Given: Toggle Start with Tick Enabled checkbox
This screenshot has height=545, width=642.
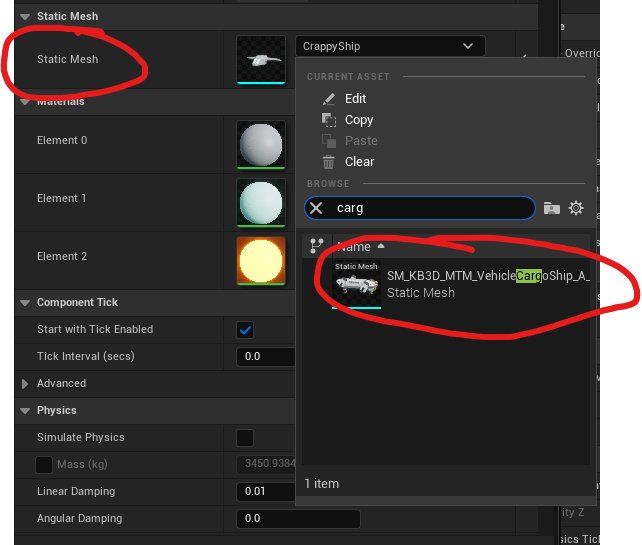Looking at the screenshot, I should tap(245, 330).
